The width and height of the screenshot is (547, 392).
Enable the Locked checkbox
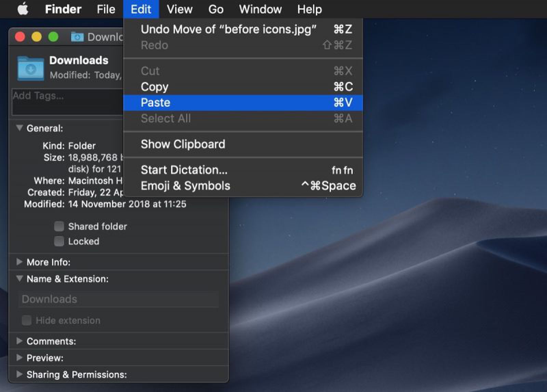pos(59,241)
